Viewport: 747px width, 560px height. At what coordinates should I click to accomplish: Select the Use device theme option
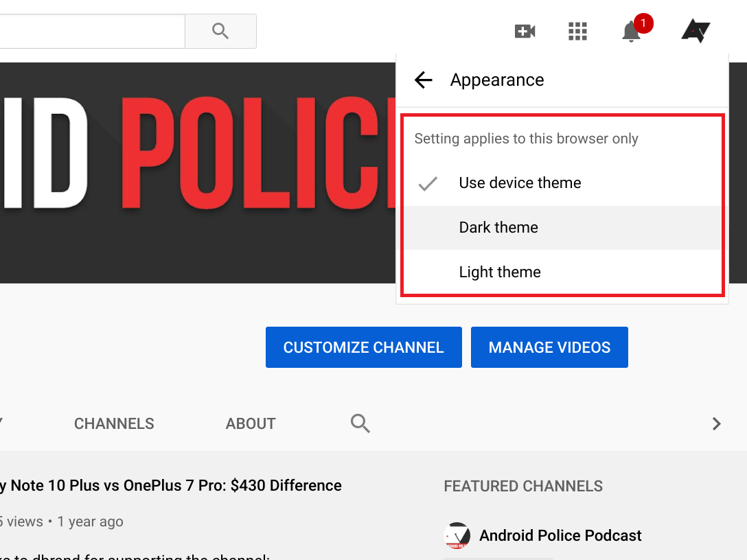coord(519,183)
